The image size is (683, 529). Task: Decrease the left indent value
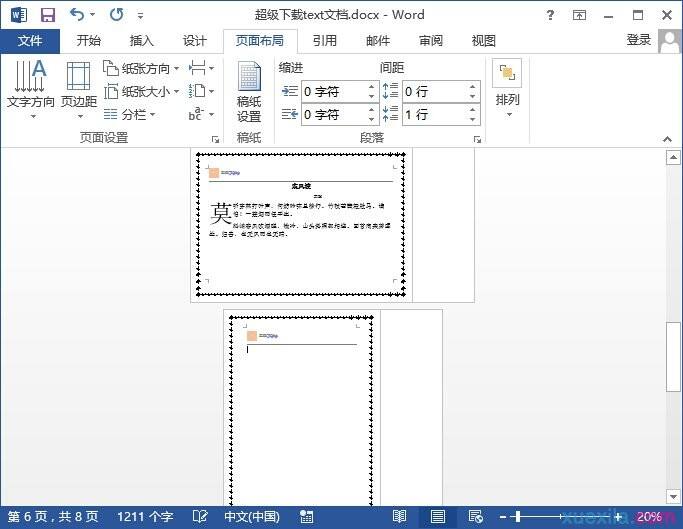pos(372,97)
